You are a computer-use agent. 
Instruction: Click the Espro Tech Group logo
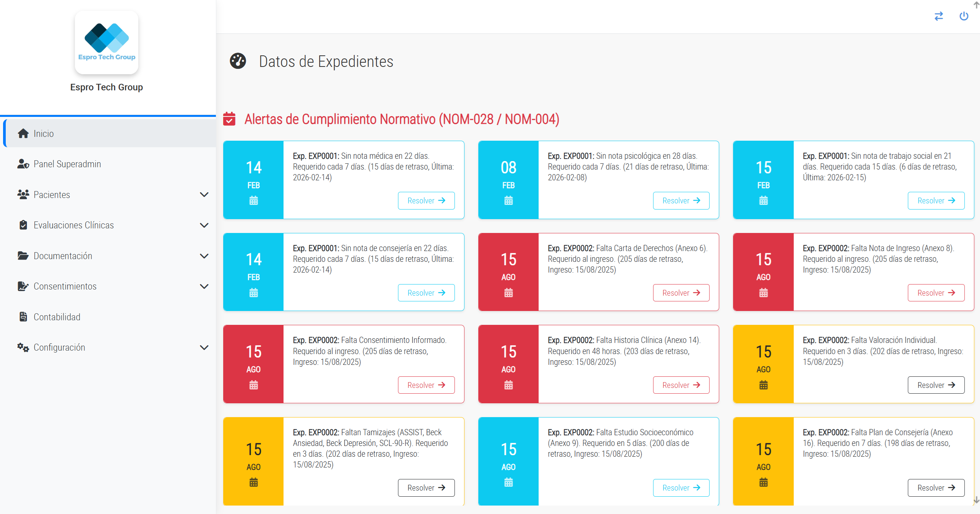click(106, 42)
